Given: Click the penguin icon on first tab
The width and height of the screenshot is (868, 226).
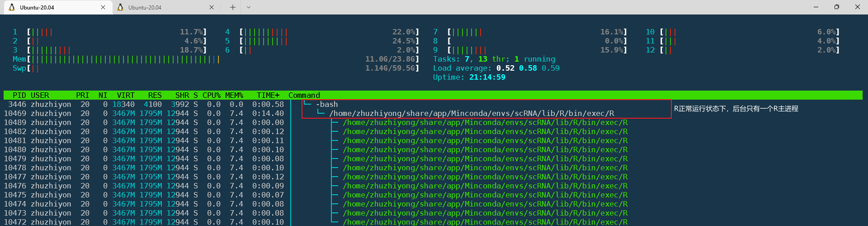Looking at the screenshot, I should tap(12, 7).
